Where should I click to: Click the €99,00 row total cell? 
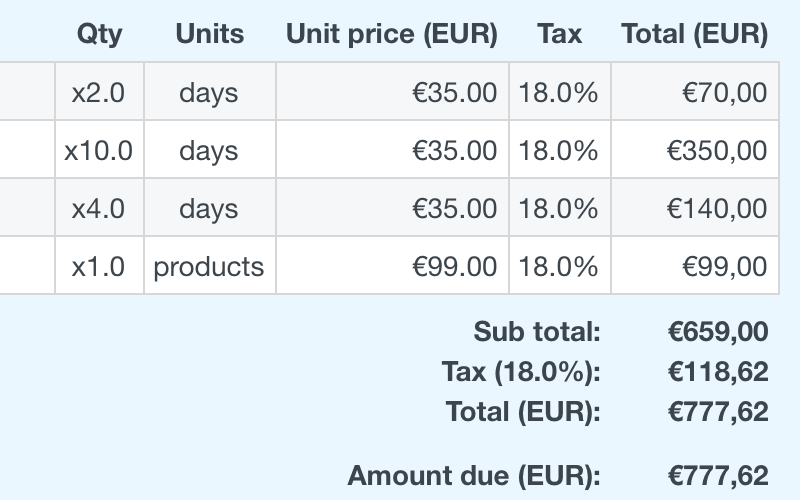[724, 267]
